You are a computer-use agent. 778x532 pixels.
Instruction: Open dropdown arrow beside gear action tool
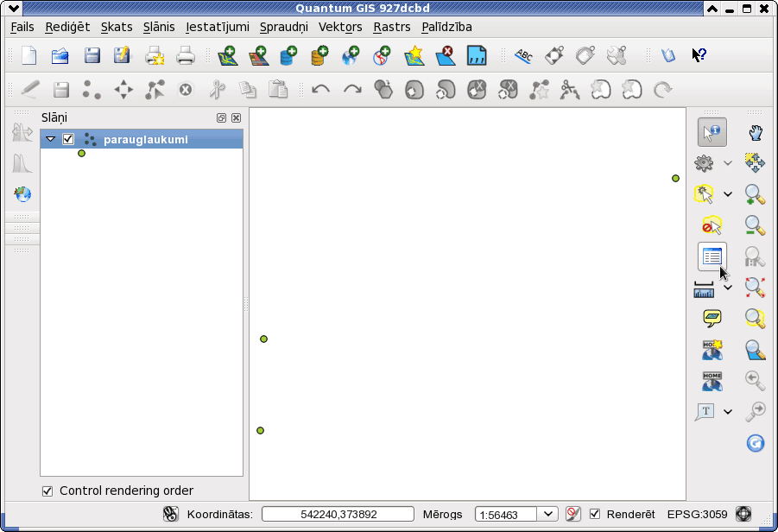point(727,162)
